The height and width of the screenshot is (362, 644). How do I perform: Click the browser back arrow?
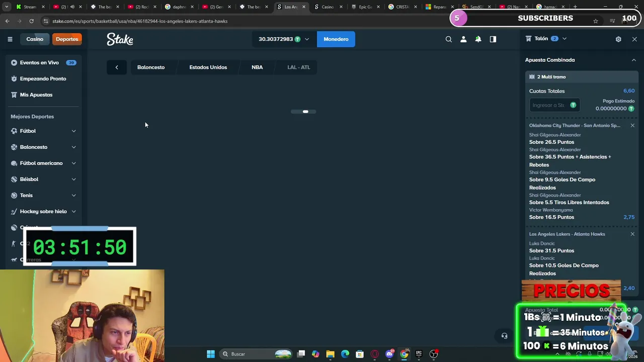[x=8, y=21]
